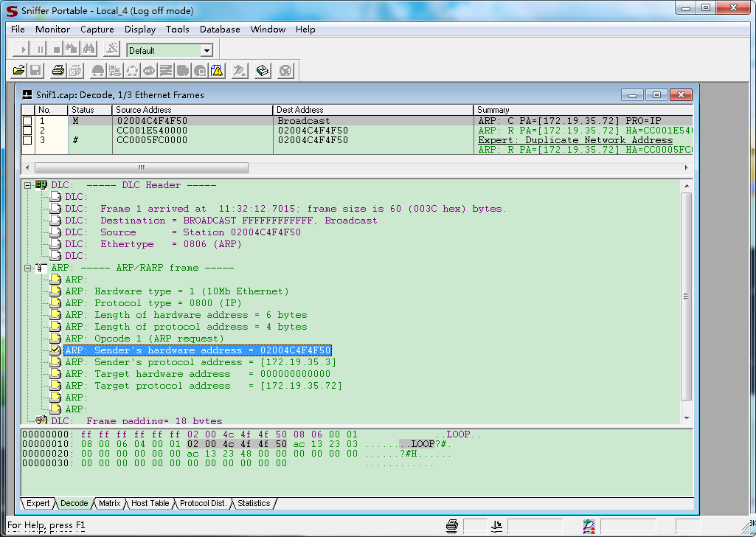Image resolution: width=756 pixels, height=537 pixels.
Task: Open the ART response time icon
Action: (149, 71)
